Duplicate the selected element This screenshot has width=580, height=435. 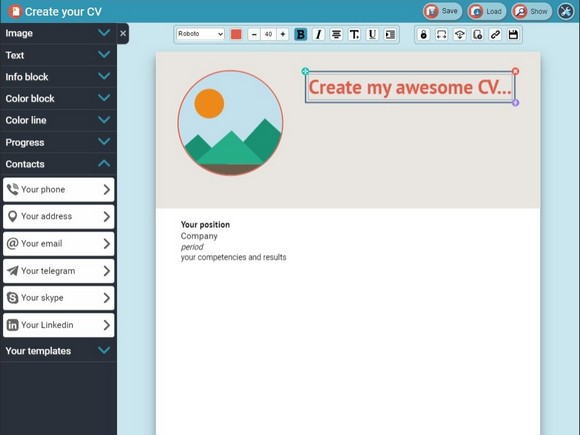pyautogui.click(x=477, y=34)
